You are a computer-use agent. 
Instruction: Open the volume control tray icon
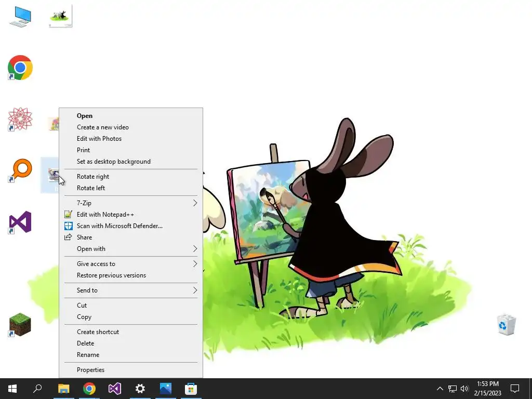click(464, 389)
